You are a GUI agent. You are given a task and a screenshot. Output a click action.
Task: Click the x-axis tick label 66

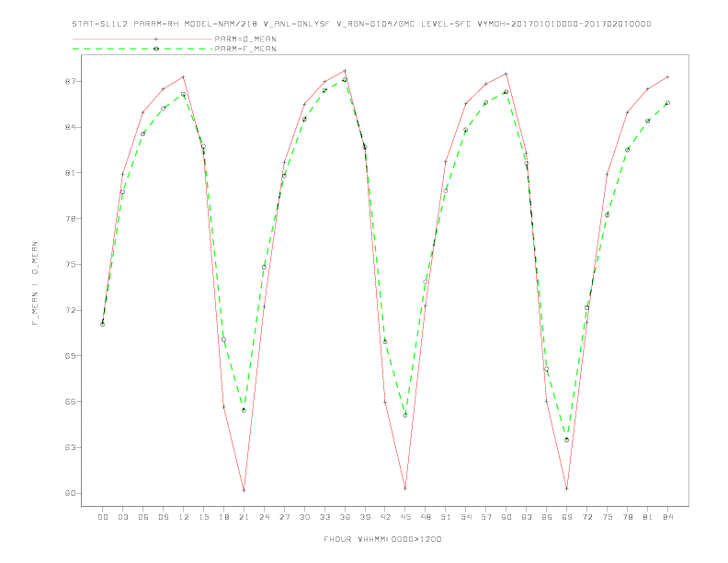click(547, 517)
